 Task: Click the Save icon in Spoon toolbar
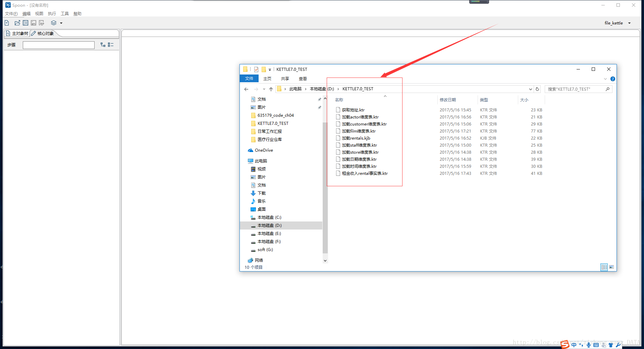coord(34,23)
